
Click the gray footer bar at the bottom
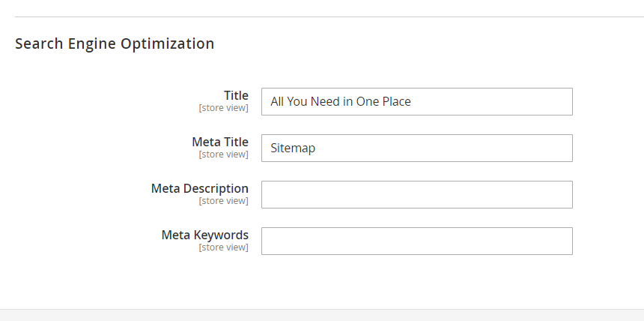(322, 315)
